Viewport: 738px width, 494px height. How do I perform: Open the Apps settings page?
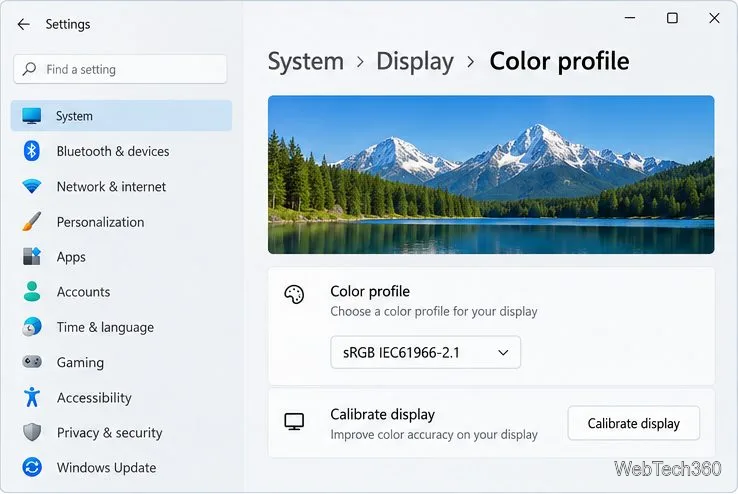click(121, 256)
